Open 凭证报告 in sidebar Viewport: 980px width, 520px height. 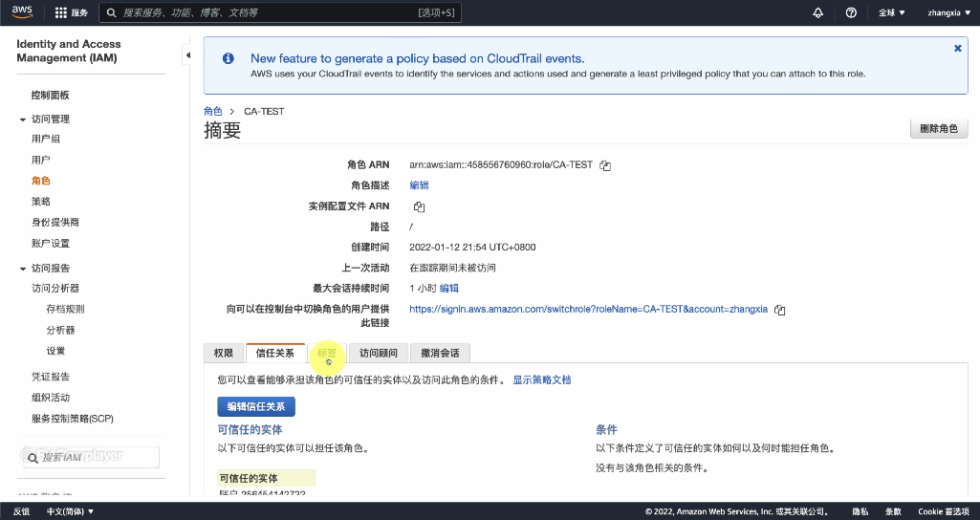[x=51, y=377]
